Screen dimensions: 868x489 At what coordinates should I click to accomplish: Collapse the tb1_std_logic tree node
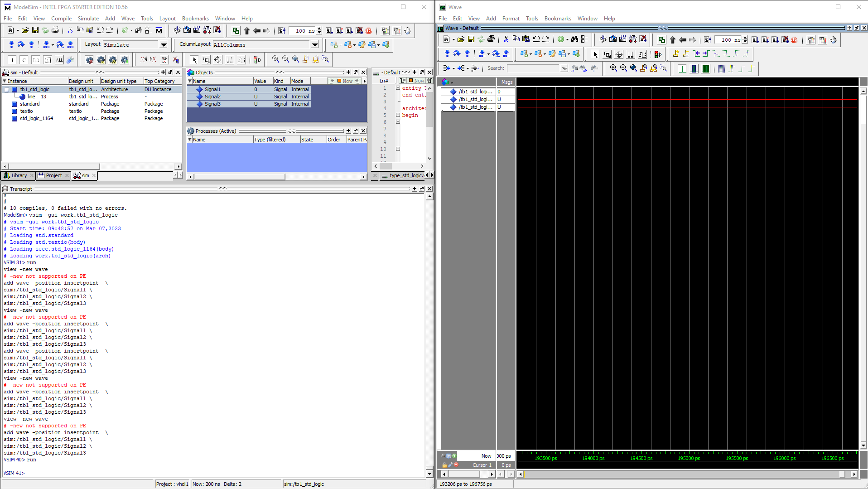pyautogui.click(x=7, y=90)
